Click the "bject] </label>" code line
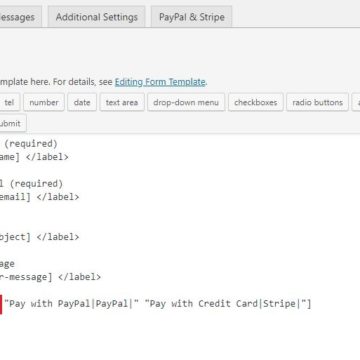Screen dimensions: 360x360 click(40, 237)
